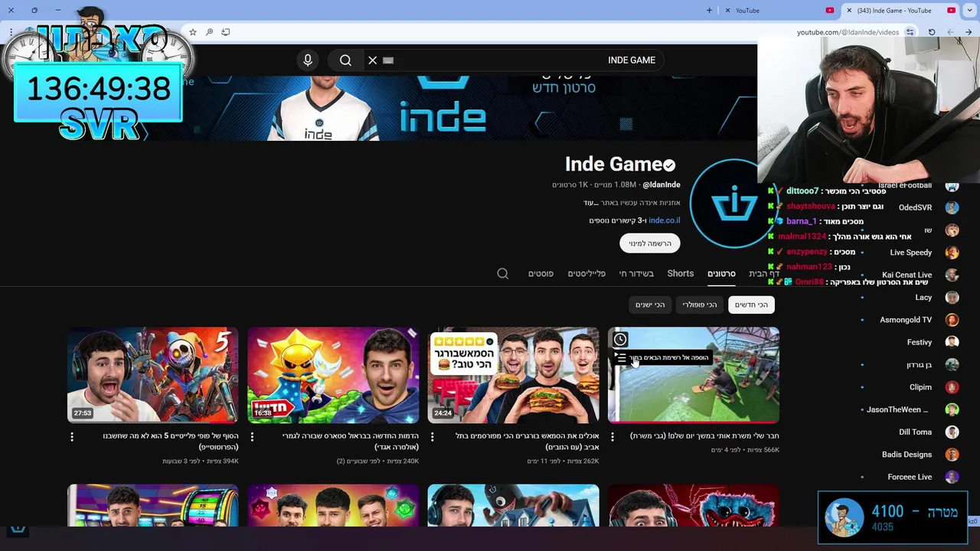Click the Asmongold TV channel avatar
The image size is (980, 551).
coord(952,320)
